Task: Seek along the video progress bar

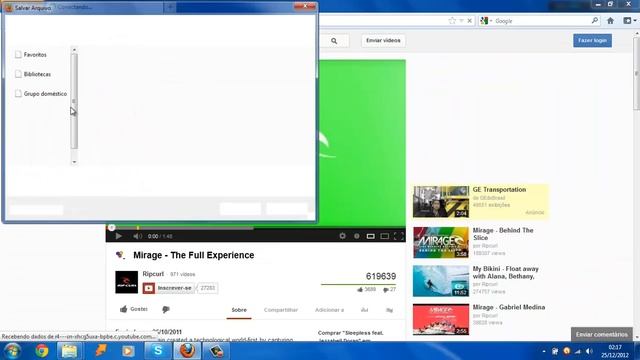Action: point(256,228)
